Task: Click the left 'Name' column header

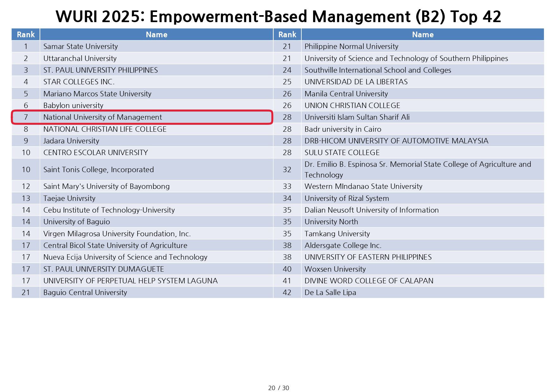Action: coord(157,35)
